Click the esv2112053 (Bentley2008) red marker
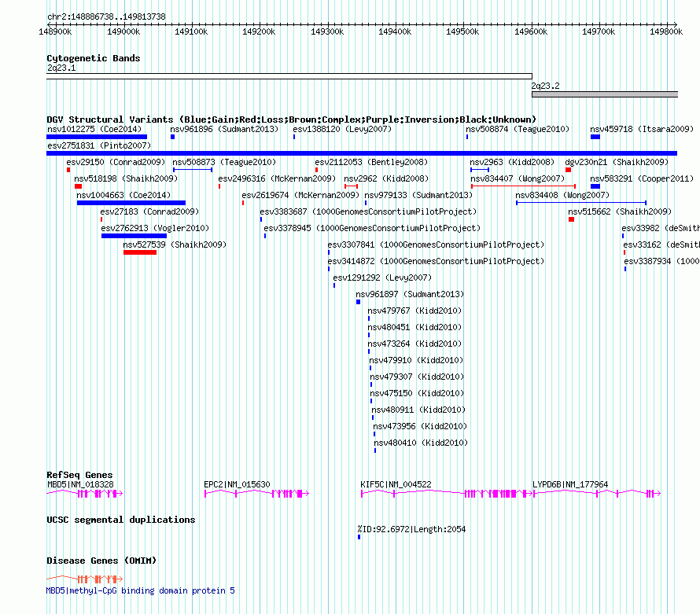The height and width of the screenshot is (614, 700). click(316, 170)
